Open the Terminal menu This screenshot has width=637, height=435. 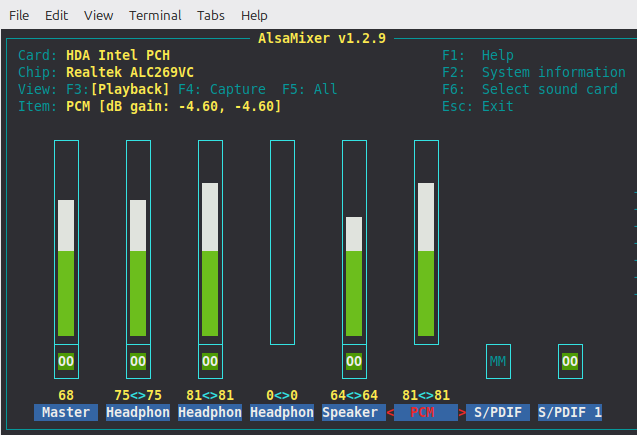[155, 15]
